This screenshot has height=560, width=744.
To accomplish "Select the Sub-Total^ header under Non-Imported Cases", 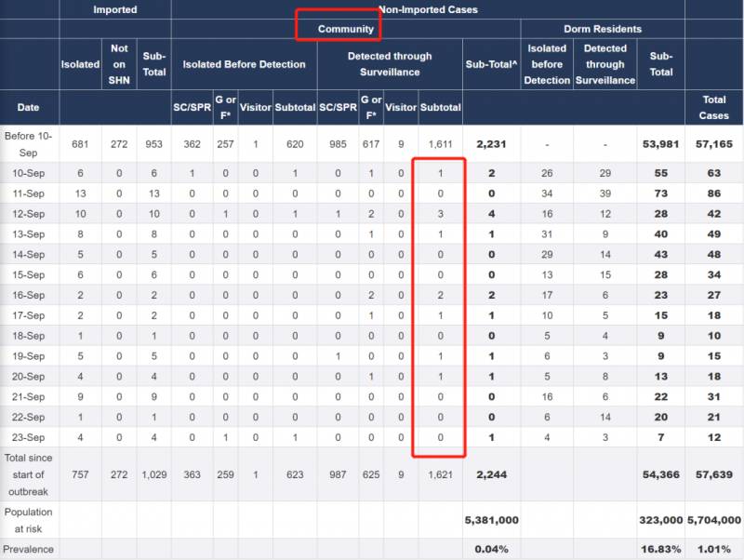I will tap(491, 64).
